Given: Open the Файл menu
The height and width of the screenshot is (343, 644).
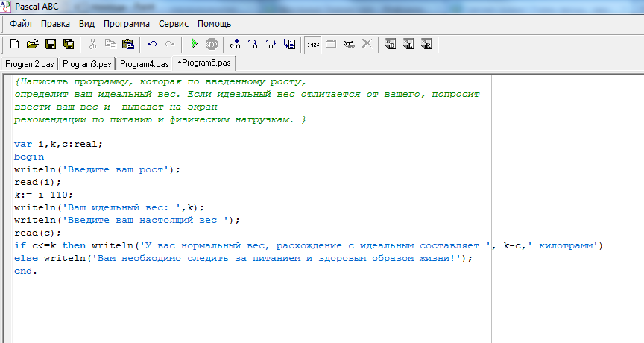Looking at the screenshot, I should coord(21,24).
